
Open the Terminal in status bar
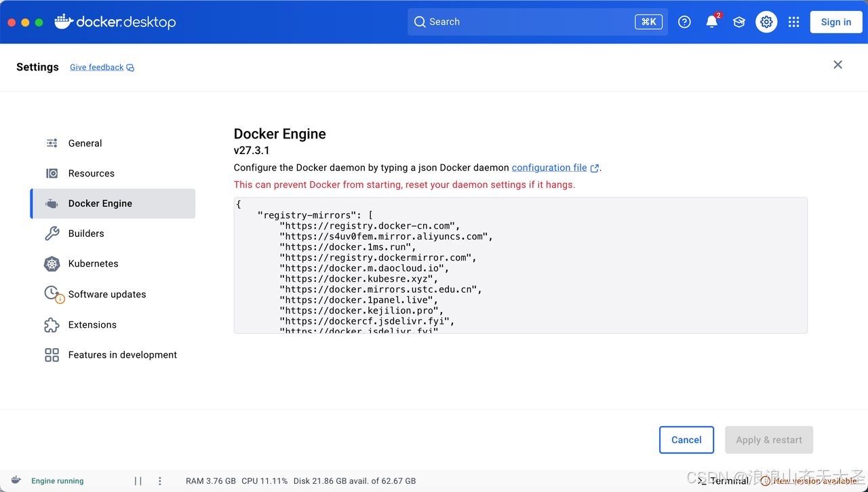click(724, 480)
